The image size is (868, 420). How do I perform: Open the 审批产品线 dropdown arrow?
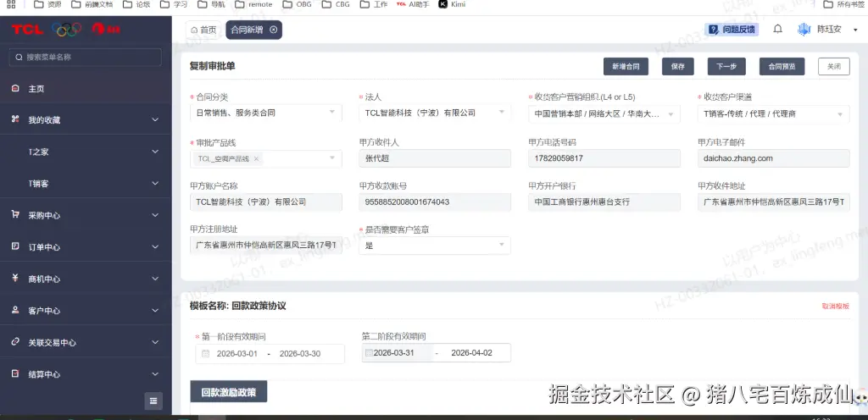tap(332, 158)
